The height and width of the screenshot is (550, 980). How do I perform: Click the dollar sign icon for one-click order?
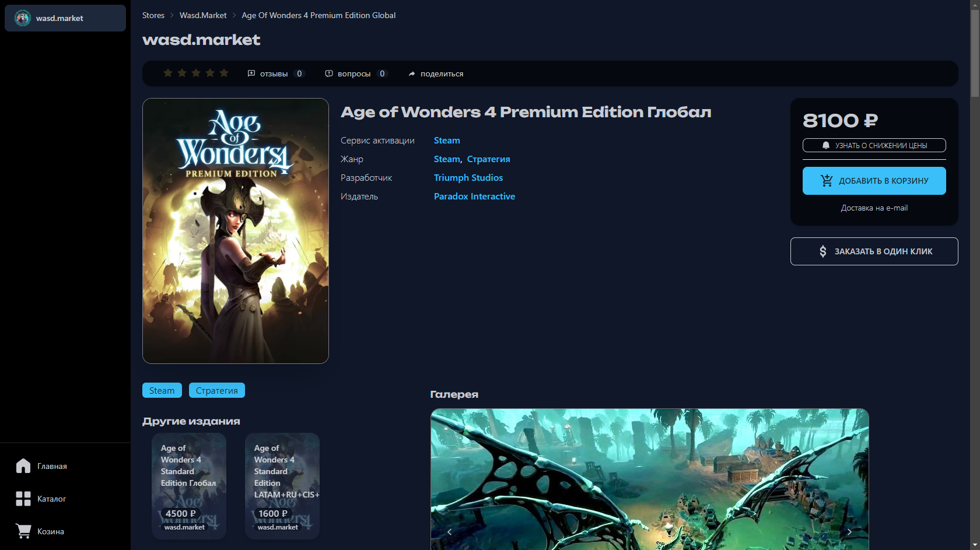coord(823,251)
